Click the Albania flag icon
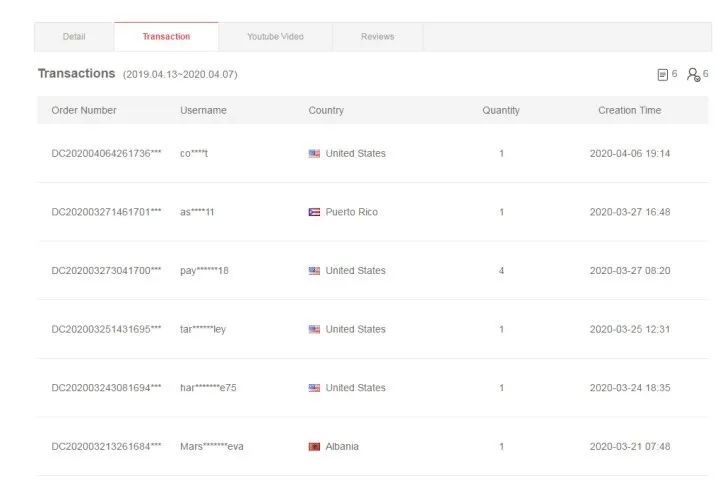 [x=314, y=447]
